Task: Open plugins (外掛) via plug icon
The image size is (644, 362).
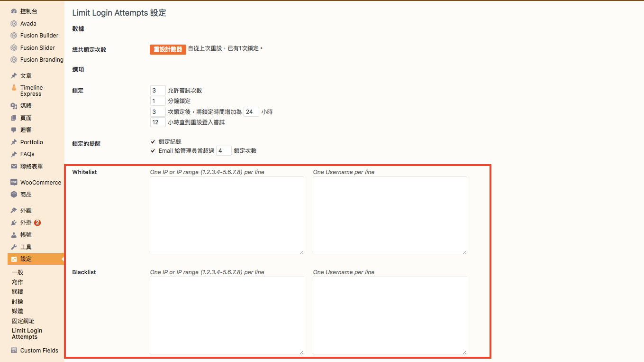Action: coord(14,223)
